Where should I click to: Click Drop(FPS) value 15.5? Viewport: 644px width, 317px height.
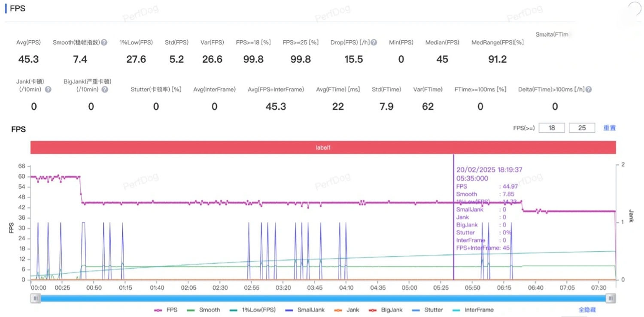point(354,59)
